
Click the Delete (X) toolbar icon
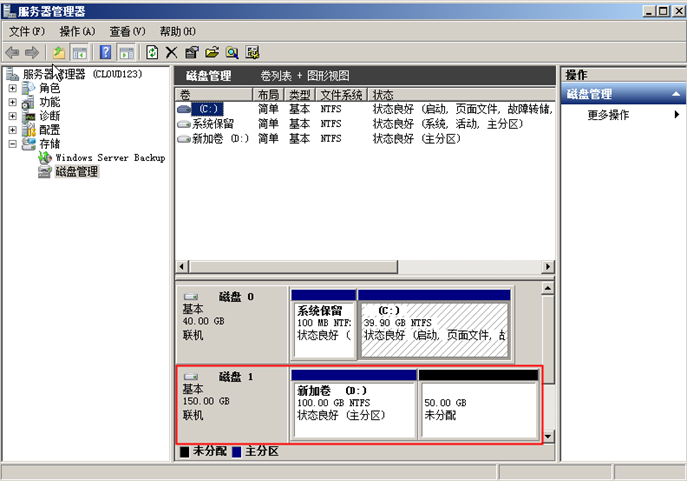pos(171,52)
